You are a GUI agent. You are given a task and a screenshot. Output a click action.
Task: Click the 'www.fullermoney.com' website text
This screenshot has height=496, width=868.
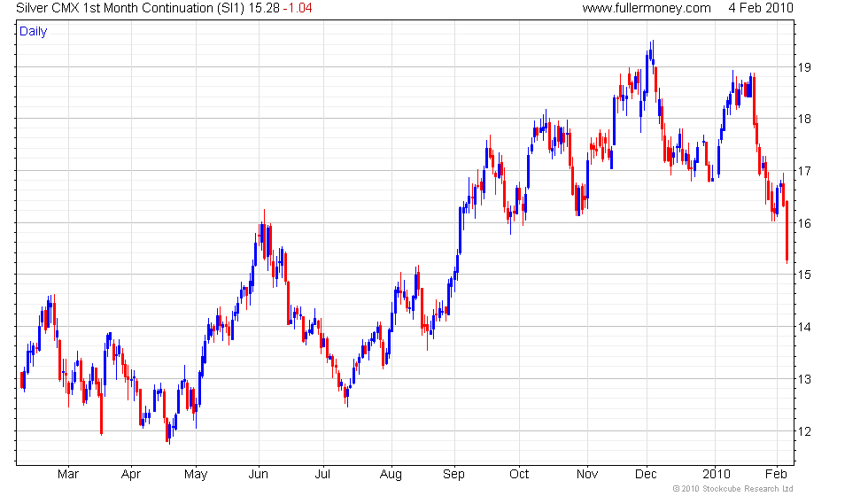[x=647, y=8]
